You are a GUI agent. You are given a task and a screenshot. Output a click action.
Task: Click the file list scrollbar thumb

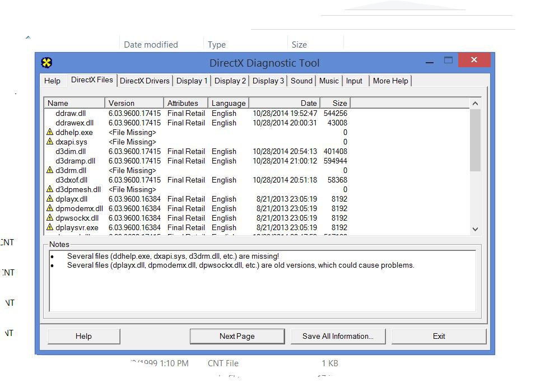pyautogui.click(x=475, y=140)
